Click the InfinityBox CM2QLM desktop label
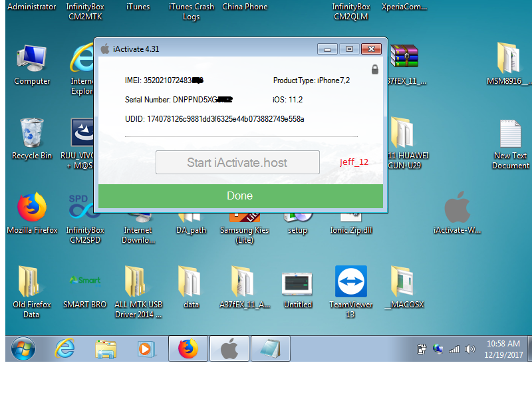 point(351,11)
